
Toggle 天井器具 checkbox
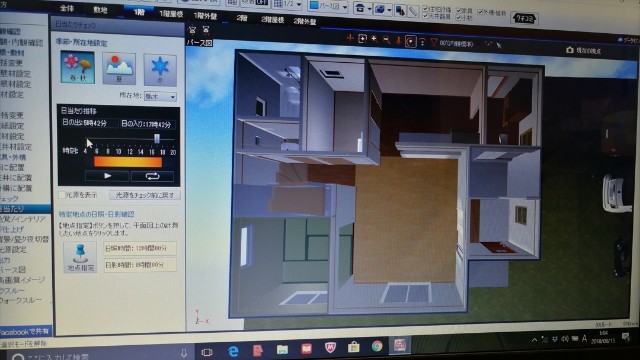point(426,16)
